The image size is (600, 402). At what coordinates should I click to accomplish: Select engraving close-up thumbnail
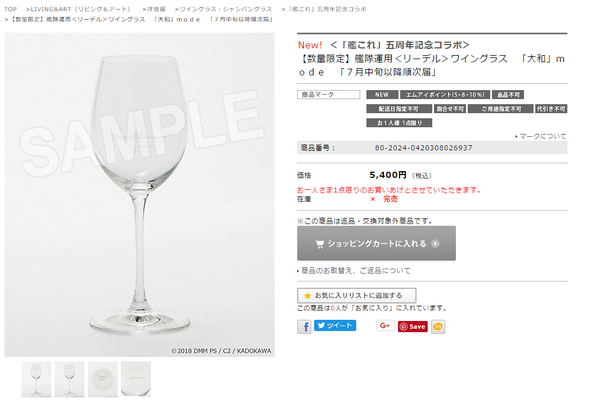(136, 379)
